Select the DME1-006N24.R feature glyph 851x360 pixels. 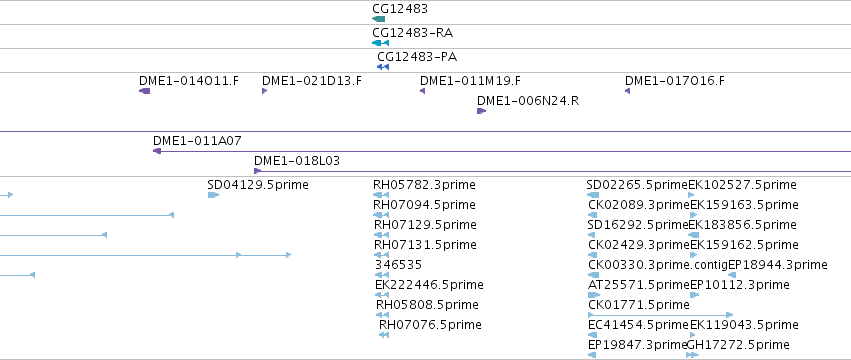(481, 111)
